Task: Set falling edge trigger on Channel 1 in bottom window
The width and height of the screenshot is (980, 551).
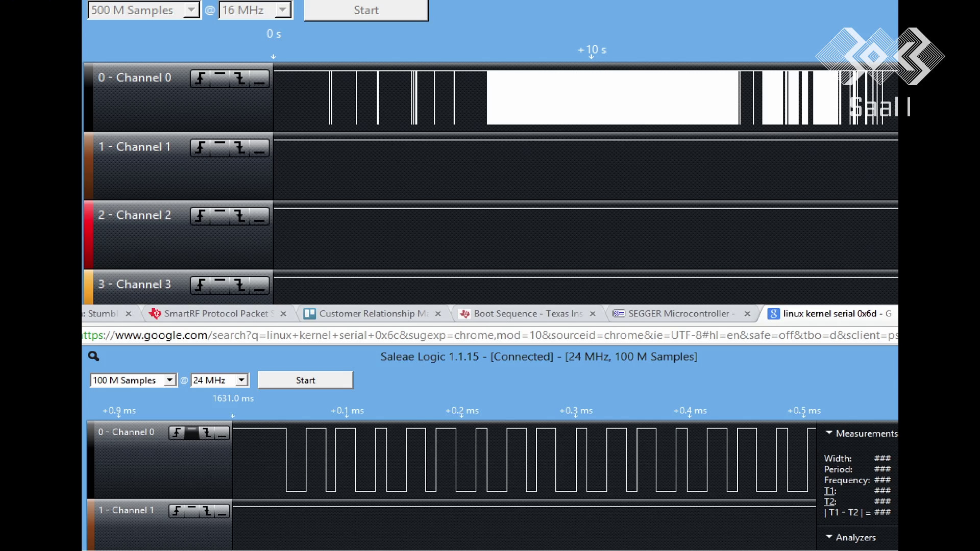Action: (207, 511)
